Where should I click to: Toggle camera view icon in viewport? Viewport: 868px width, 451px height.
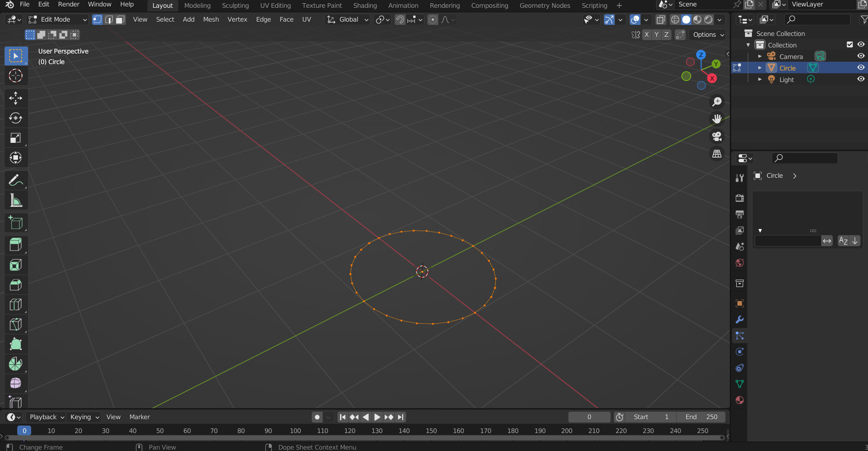click(x=717, y=136)
